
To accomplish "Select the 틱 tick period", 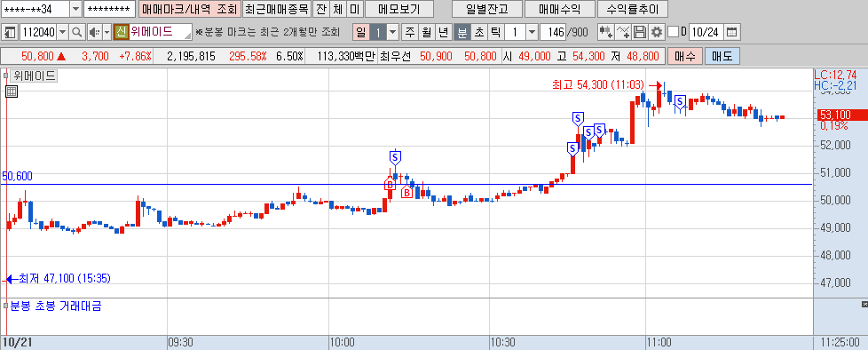I will point(495,32).
